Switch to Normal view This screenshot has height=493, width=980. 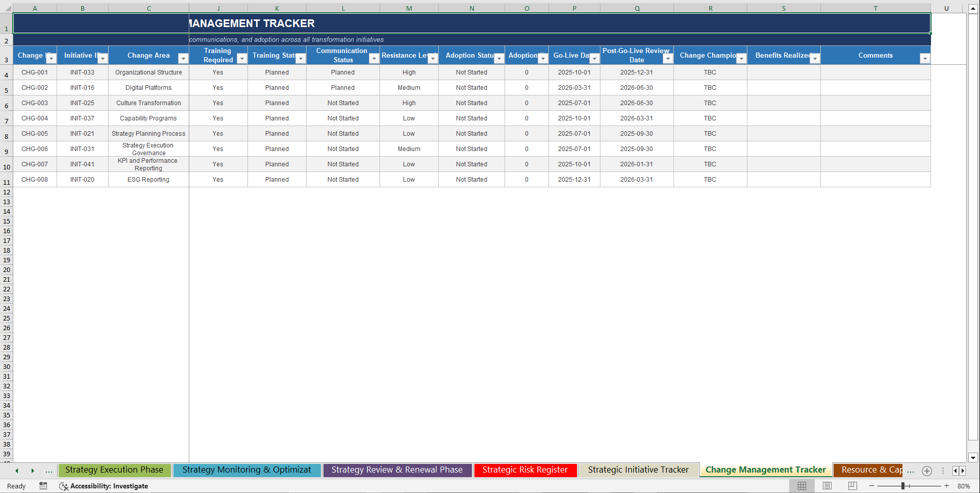click(802, 486)
